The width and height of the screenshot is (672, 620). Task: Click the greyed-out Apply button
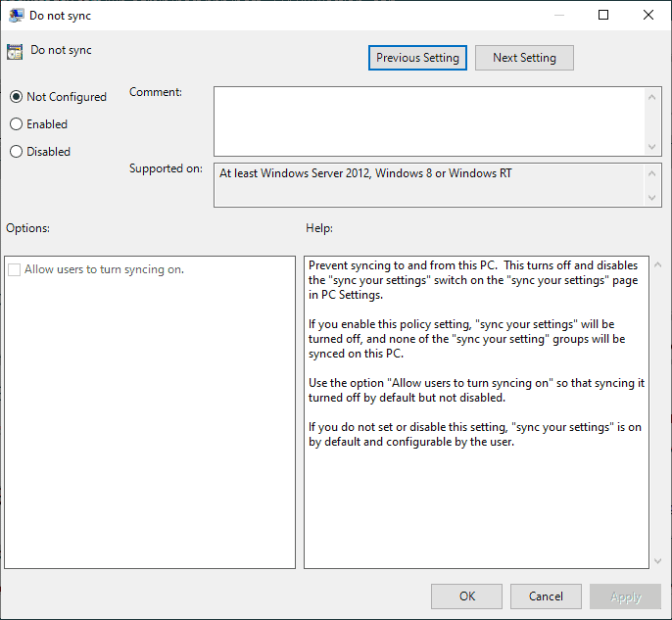[625, 596]
